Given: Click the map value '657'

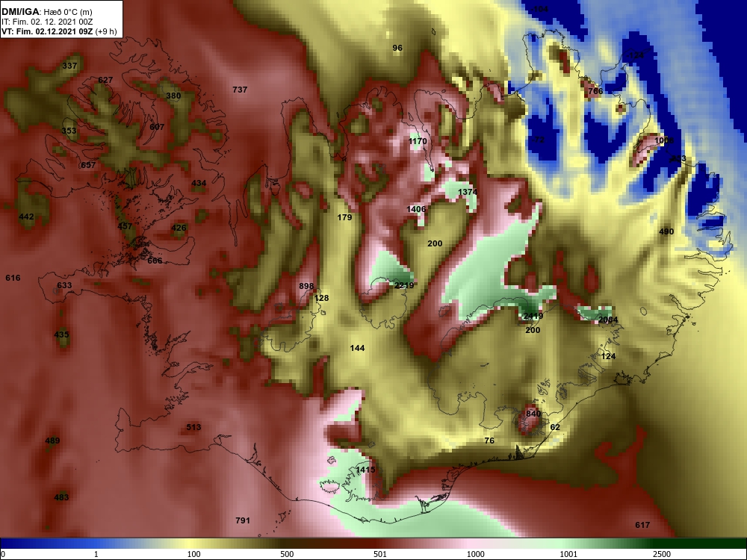Looking at the screenshot, I should [x=88, y=165].
